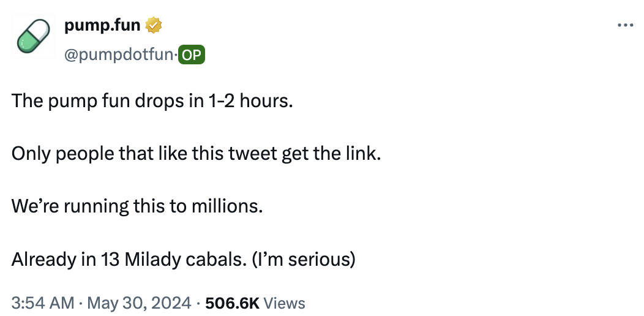Click the "We're running this to millions" line
Screen dimensions: 644x316
pos(137,206)
